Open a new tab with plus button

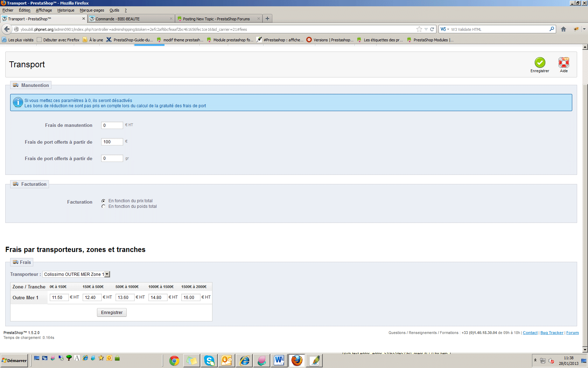tap(267, 19)
